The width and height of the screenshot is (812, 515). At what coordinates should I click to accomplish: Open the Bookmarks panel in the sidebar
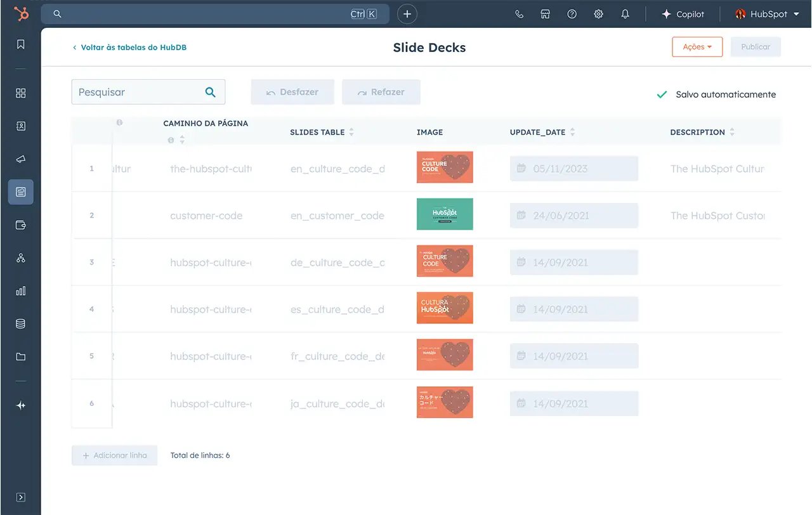20,44
